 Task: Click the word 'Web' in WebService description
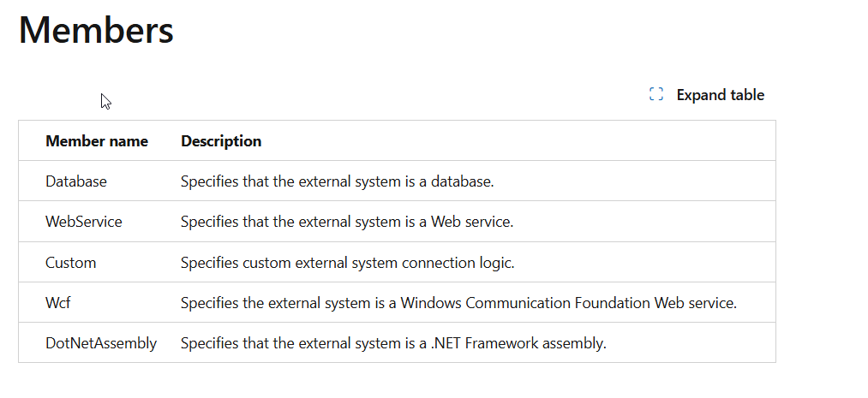coord(445,222)
